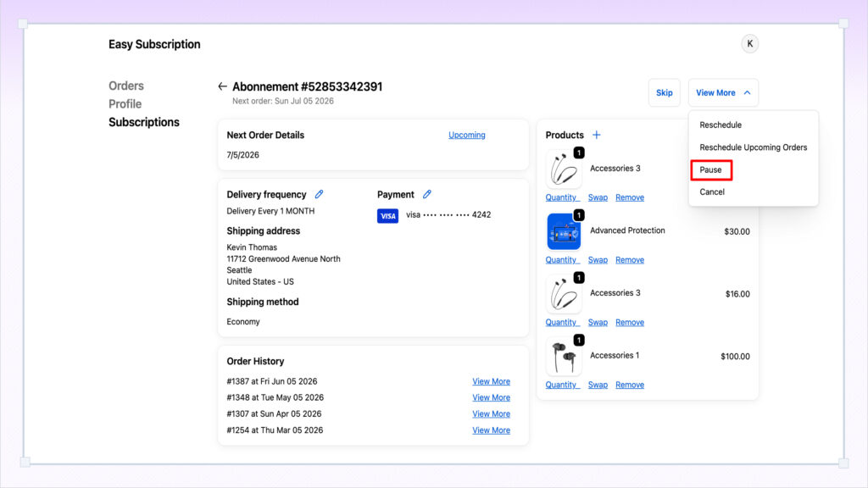Open the $16.00 Accessories 3 thumbnail

(x=564, y=294)
